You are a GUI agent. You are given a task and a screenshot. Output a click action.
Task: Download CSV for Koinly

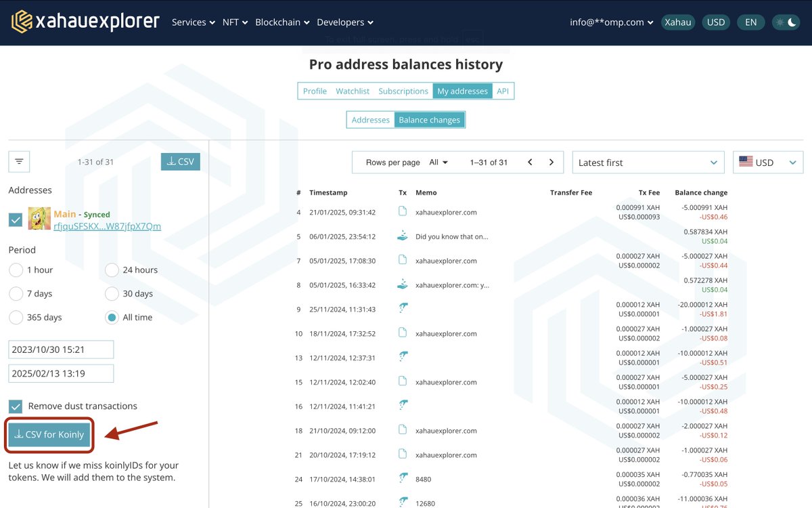pos(49,434)
